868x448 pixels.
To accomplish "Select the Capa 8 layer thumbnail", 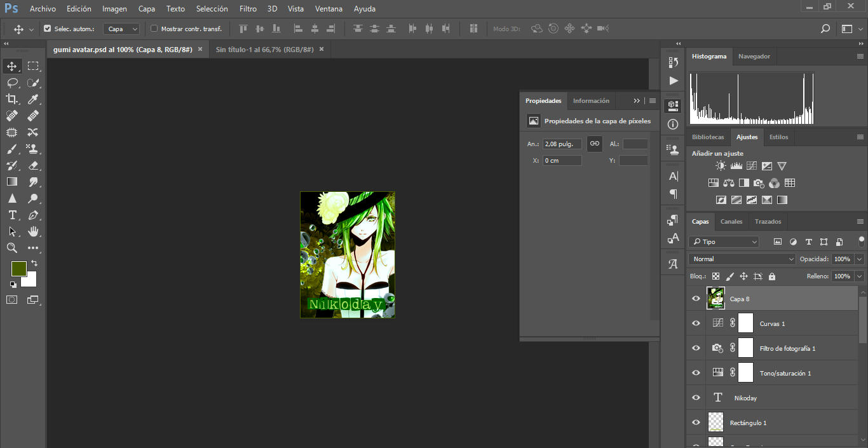I will 716,299.
